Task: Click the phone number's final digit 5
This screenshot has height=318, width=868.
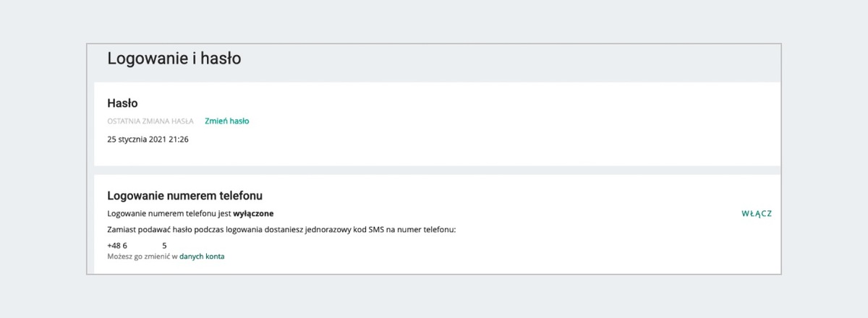Action: [165, 246]
